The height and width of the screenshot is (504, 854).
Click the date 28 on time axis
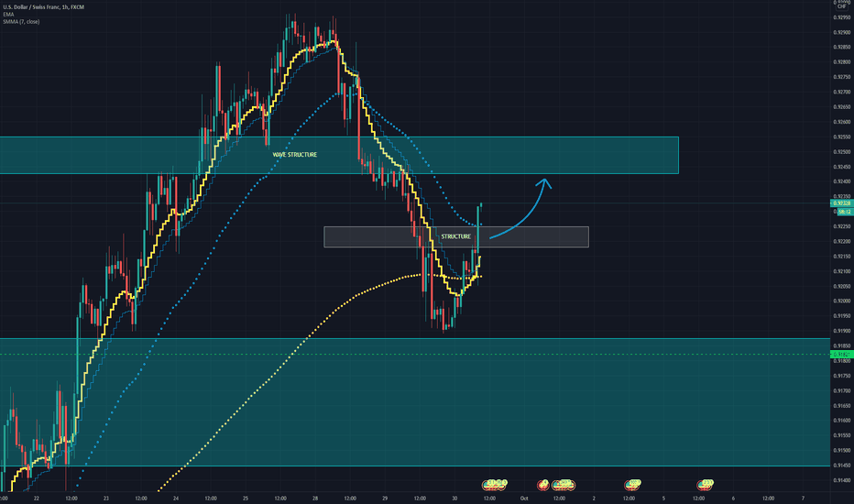pos(315,498)
